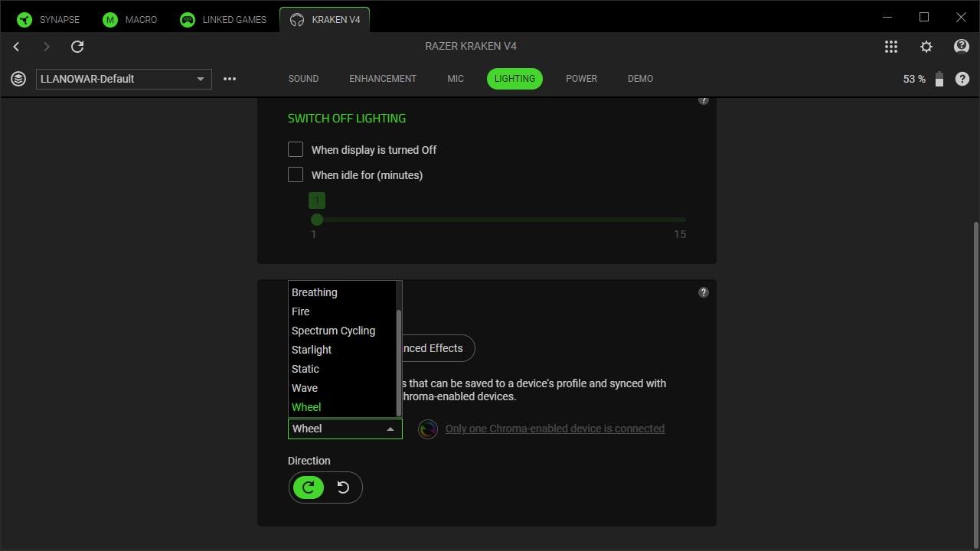Close the Razer Synapse window
The height and width of the screenshot is (551, 980).
point(961,17)
